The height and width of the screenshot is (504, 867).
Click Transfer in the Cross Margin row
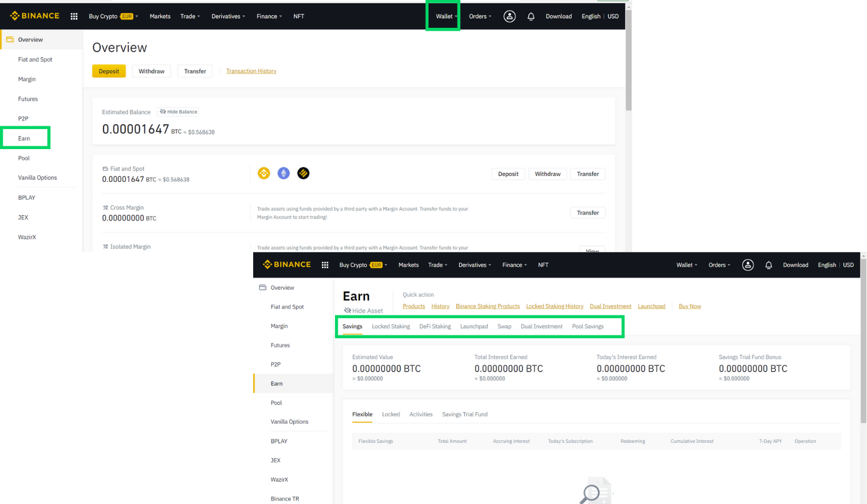tap(588, 213)
